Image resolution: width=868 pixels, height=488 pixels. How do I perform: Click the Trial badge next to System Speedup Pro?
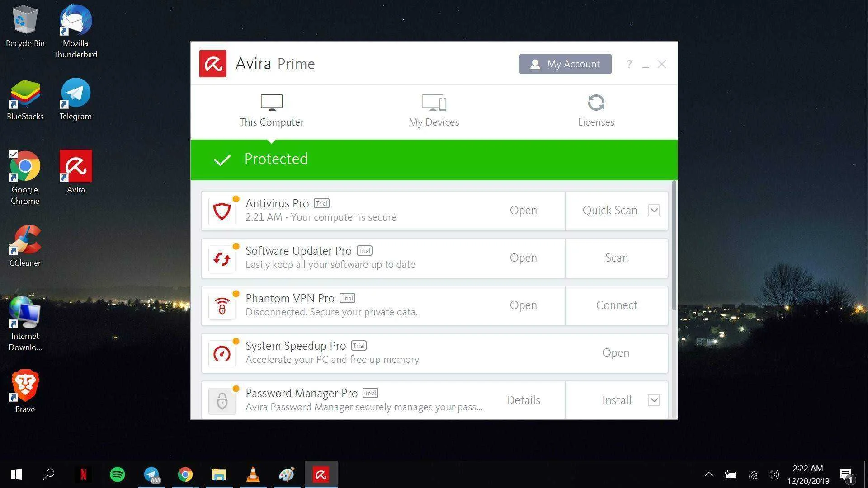359,346
